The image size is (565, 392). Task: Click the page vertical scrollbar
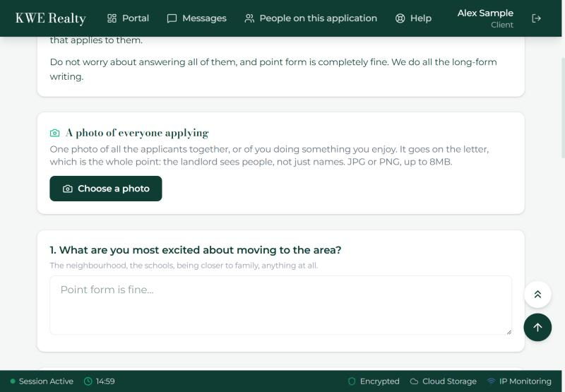tap(563, 108)
